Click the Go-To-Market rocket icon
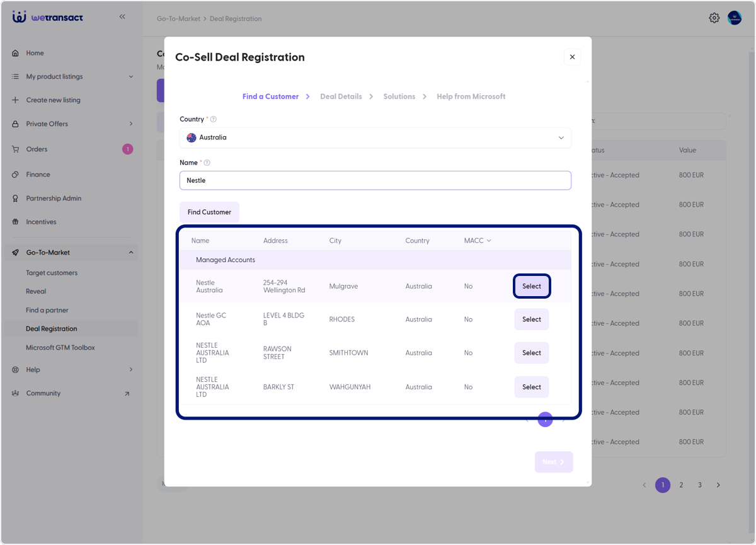This screenshot has height=545, width=756. pos(16,253)
